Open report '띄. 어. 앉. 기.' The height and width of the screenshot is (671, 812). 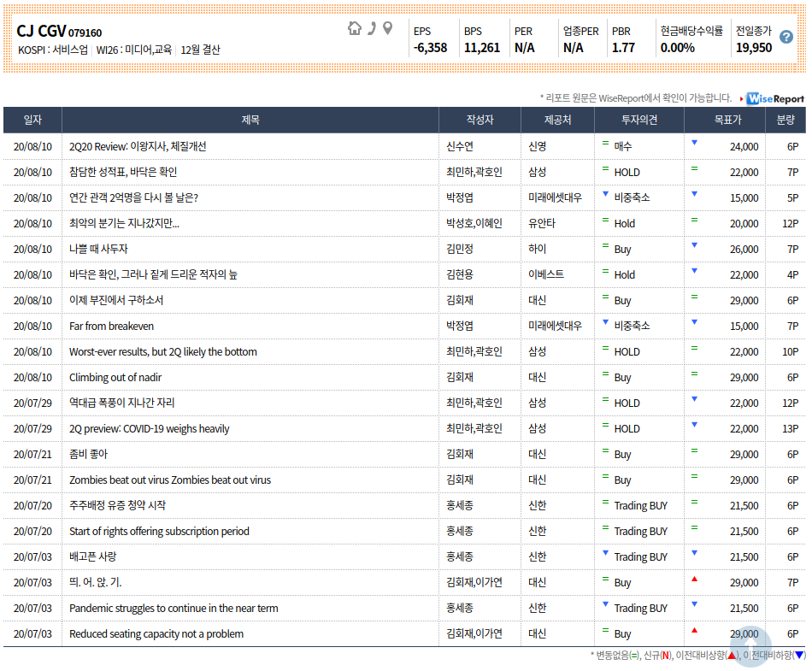point(96,582)
